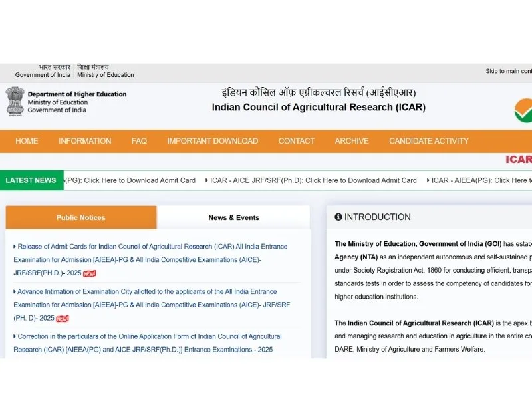
Task: Switch to the News & Events tab
Action: [x=234, y=217]
